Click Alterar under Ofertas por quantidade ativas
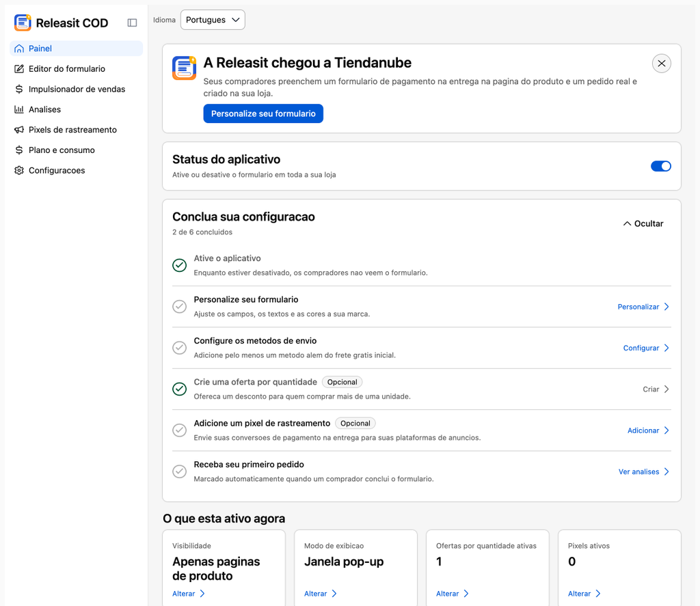This screenshot has height=606, width=700. pos(447,594)
